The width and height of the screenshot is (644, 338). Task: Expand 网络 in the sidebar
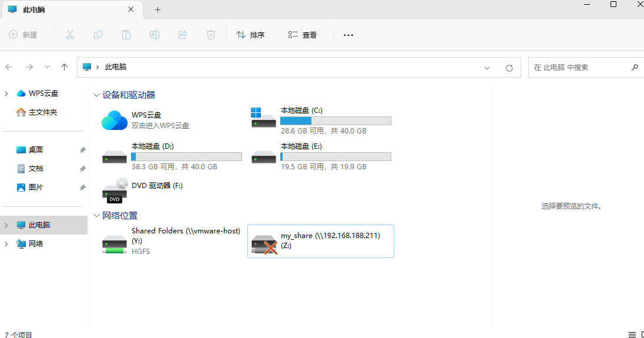tap(6, 244)
